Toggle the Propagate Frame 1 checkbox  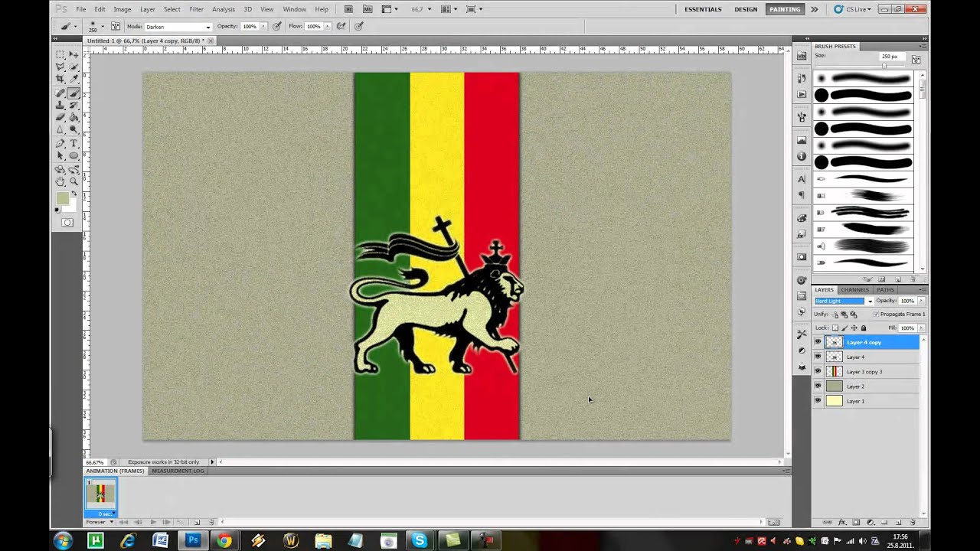coord(876,315)
